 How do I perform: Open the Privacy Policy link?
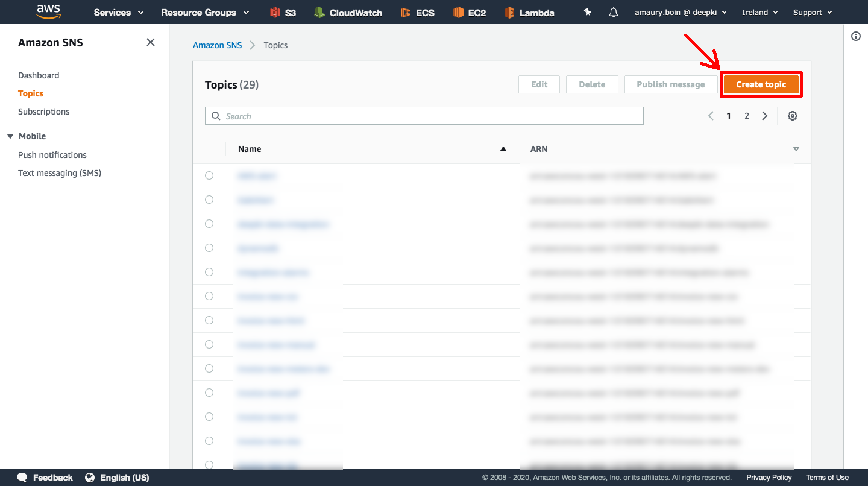point(769,478)
